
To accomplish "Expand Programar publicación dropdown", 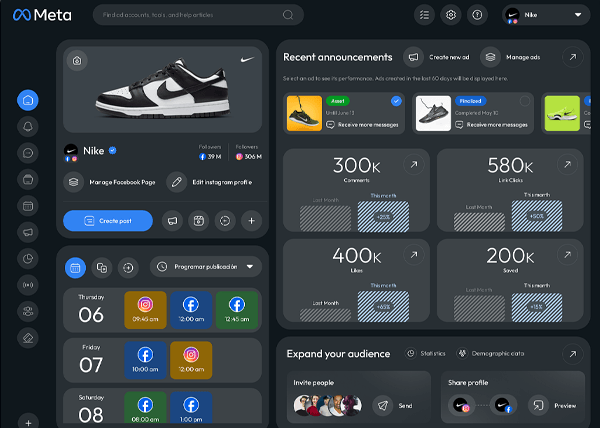I will tap(206, 267).
